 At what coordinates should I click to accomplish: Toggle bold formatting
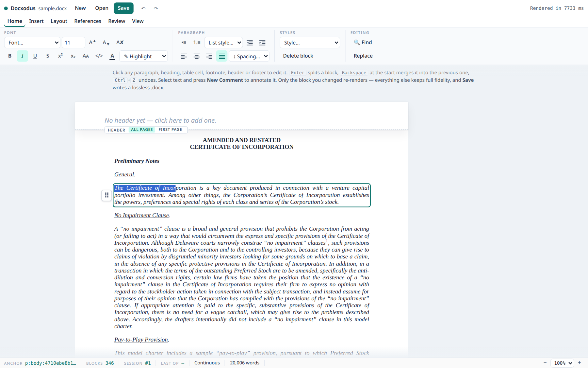pos(10,56)
